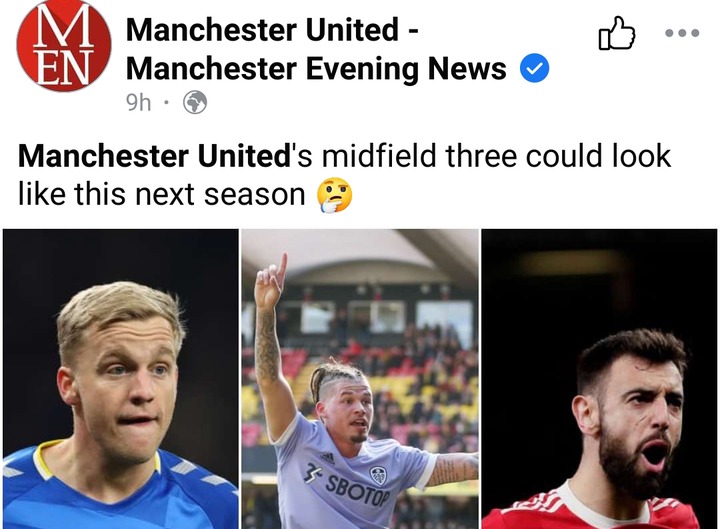This screenshot has height=529, width=720.
Task: Like the page with thumbs-up icon
Action: [617, 33]
